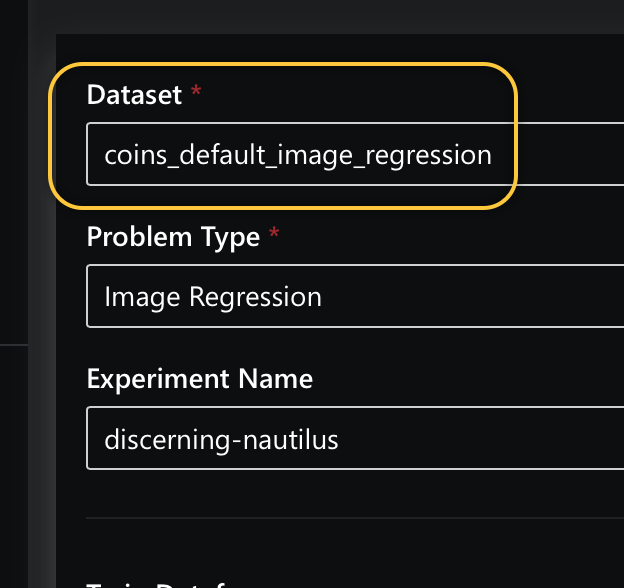Click the Image Regression option text
The height and width of the screenshot is (588, 624).
pos(213,297)
